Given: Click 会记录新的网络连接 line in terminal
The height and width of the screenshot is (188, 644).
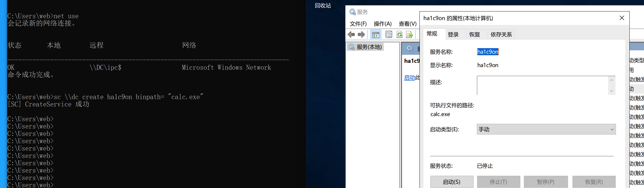Looking at the screenshot, I should click(41, 23).
